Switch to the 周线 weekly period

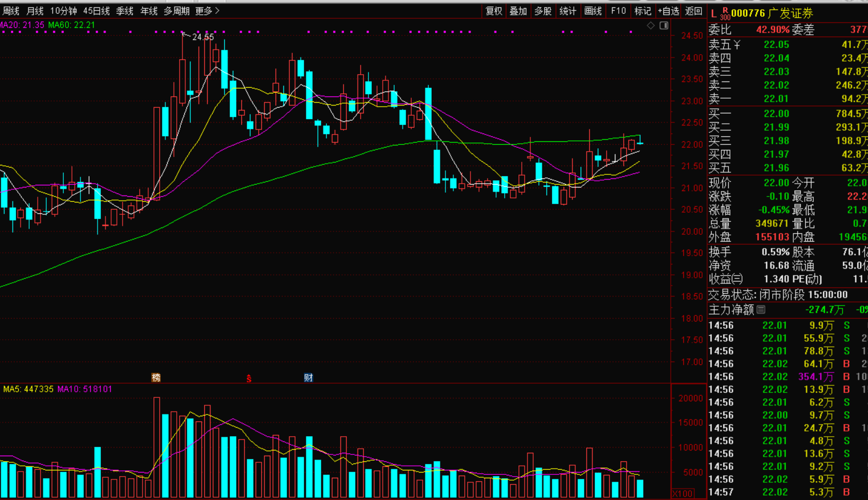(11, 11)
